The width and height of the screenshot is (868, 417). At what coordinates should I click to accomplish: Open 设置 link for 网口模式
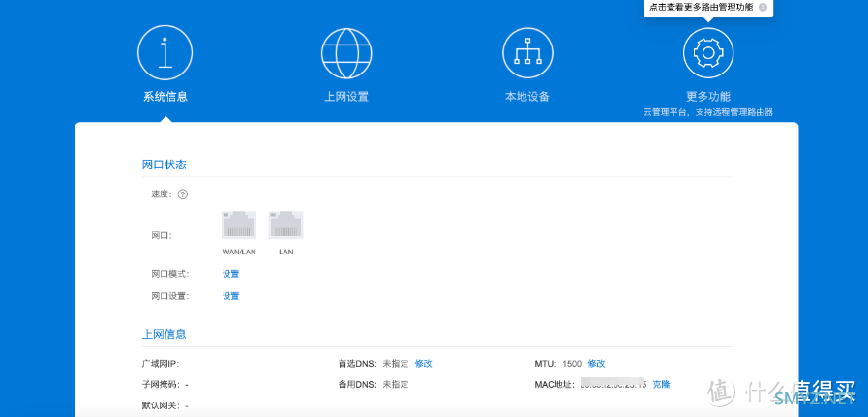point(231,274)
